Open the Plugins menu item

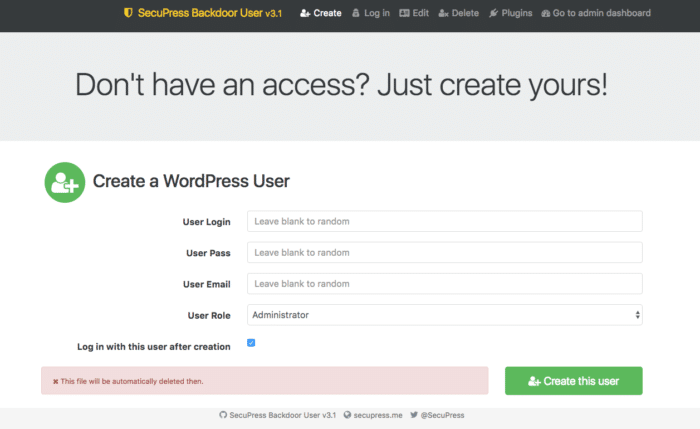[511, 13]
